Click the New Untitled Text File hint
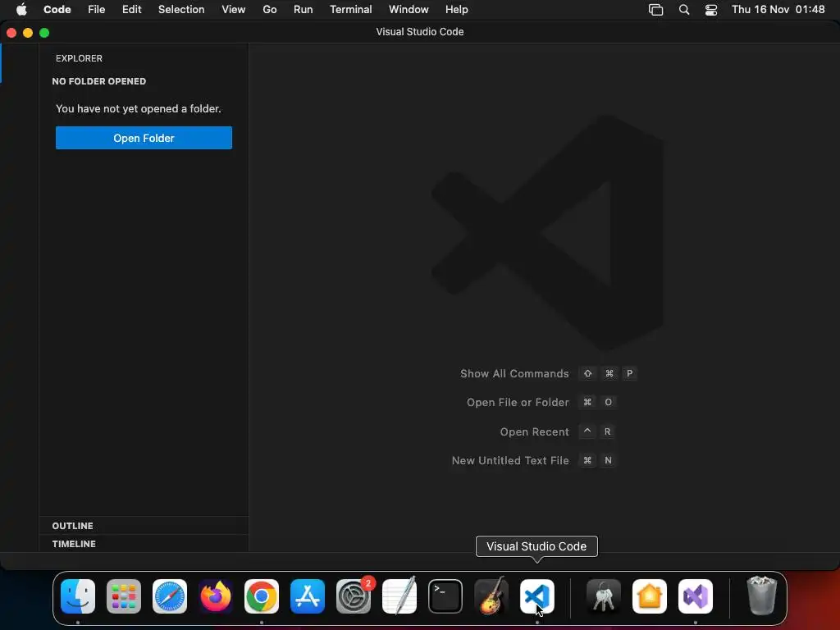The width and height of the screenshot is (840, 630). tap(510, 461)
